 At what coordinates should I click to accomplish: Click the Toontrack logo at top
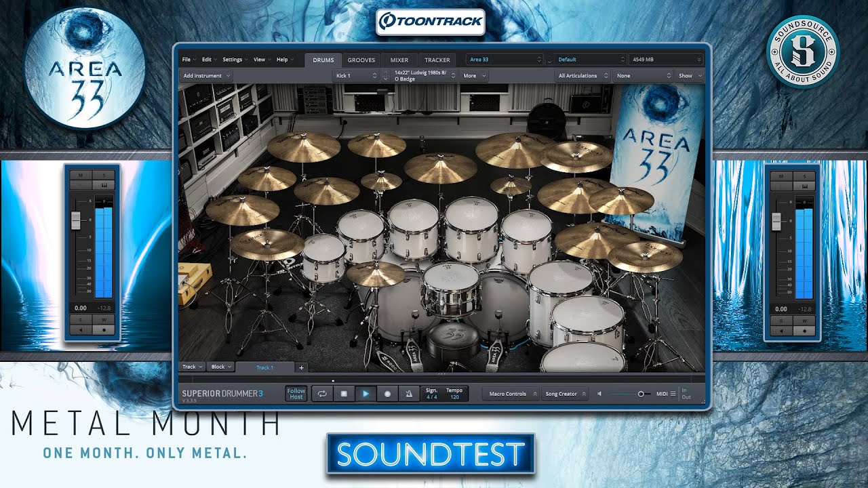click(431, 21)
